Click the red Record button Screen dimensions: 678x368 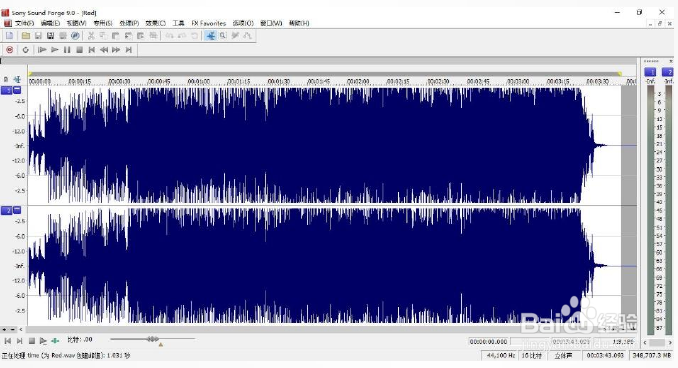pyautogui.click(x=10, y=50)
